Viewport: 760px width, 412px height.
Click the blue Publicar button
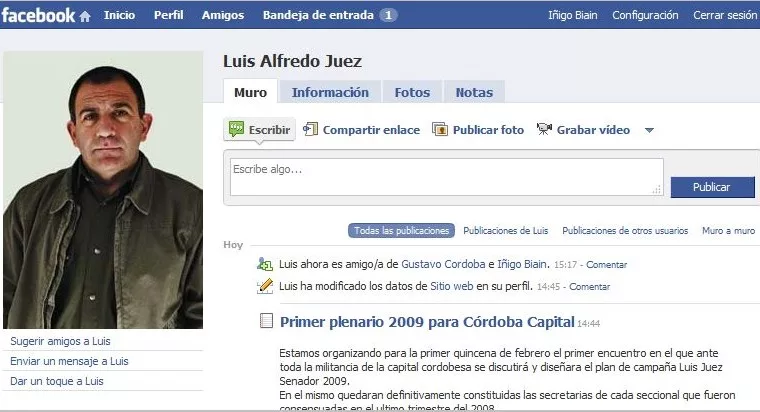pyautogui.click(x=712, y=187)
